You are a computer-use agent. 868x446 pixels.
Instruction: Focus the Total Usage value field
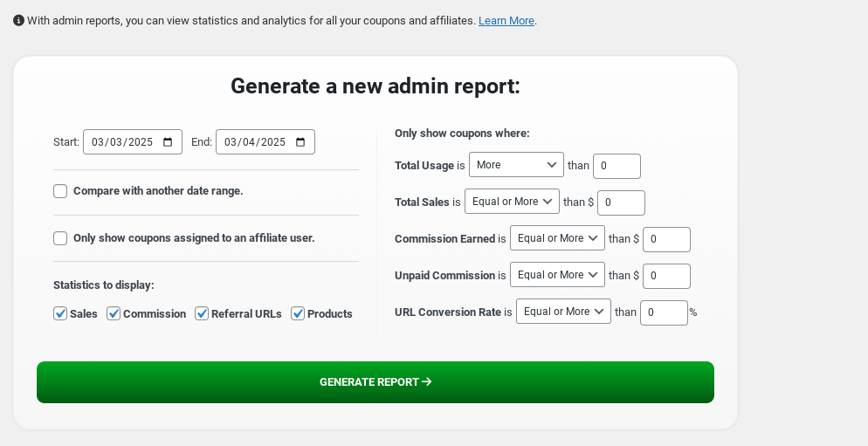pos(617,166)
